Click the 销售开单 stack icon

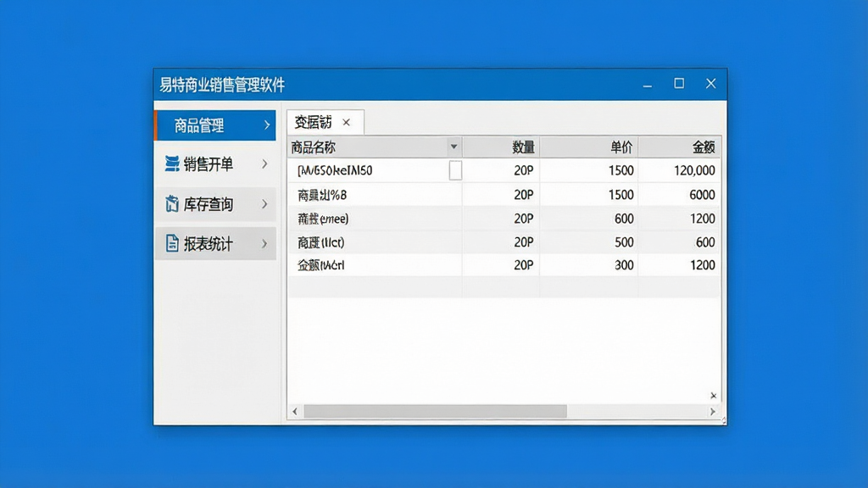point(172,164)
